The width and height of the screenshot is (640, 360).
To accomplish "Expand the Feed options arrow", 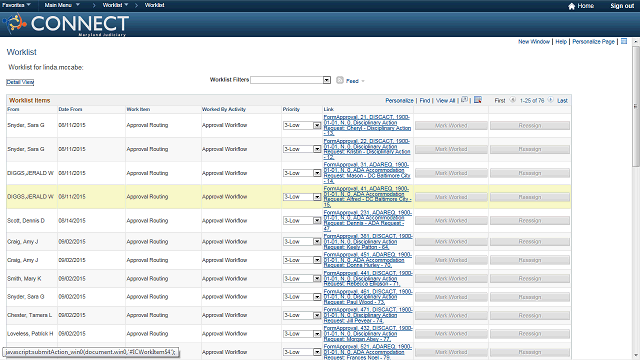I will click(363, 81).
